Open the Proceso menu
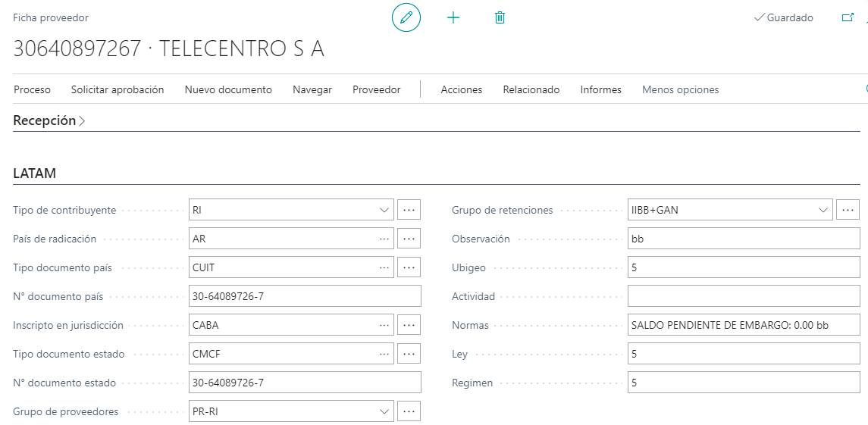The width and height of the screenshot is (868, 425). (x=32, y=89)
